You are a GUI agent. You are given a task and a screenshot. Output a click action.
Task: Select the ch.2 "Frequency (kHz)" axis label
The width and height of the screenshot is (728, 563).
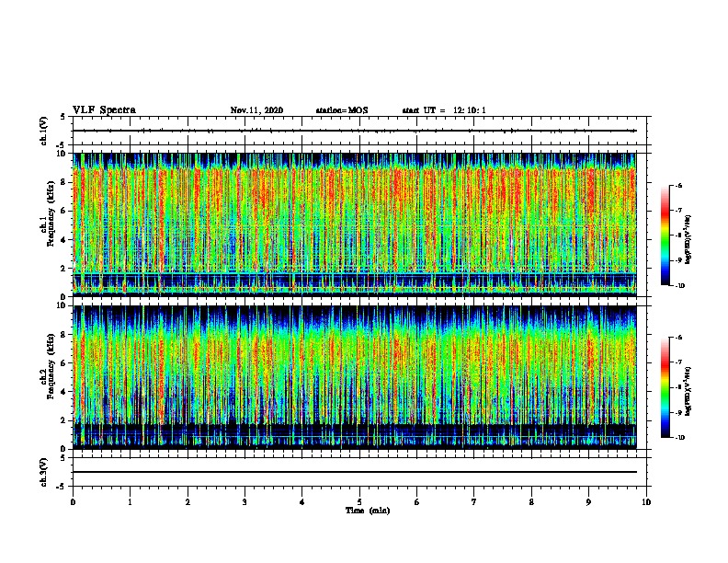[x=51, y=366]
